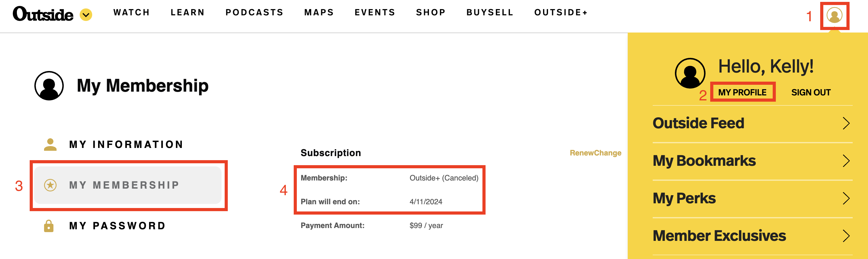Click the account avatar icon in header

pos(834,15)
